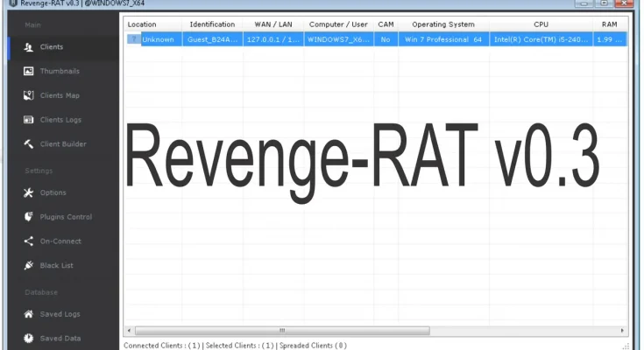Open Options wrench icon
644x350 pixels.
tap(29, 192)
